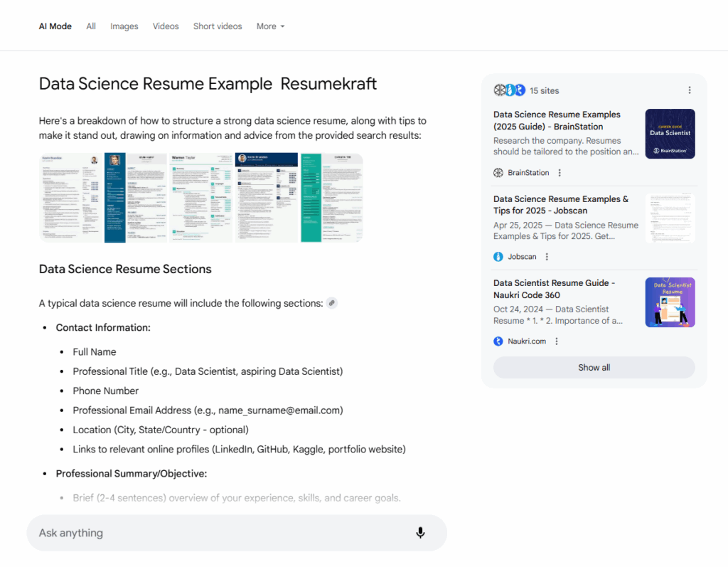
Task: Open the Jobscan source options menu
Action: click(547, 257)
